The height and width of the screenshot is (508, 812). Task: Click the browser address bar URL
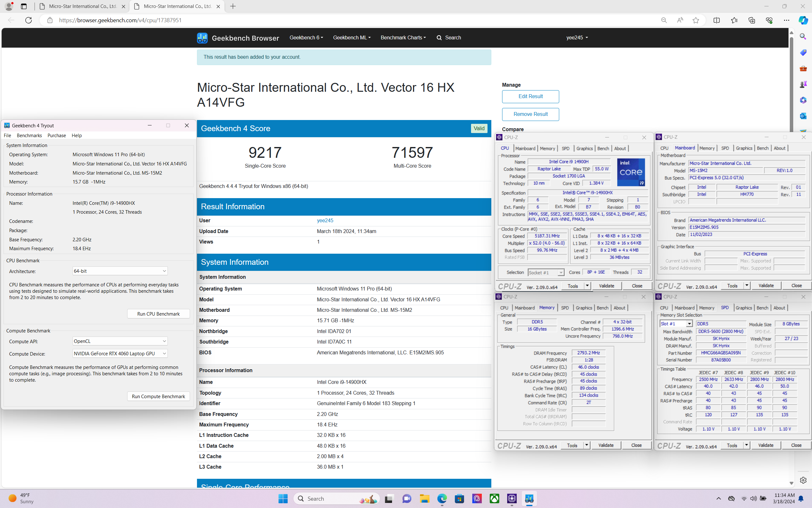(x=120, y=20)
